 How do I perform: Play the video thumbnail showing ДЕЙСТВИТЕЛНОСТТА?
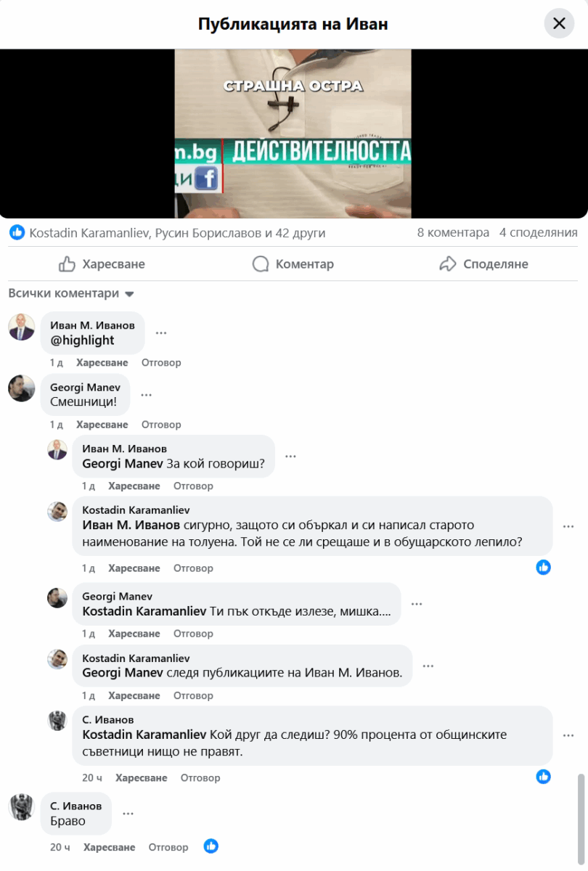(x=293, y=134)
